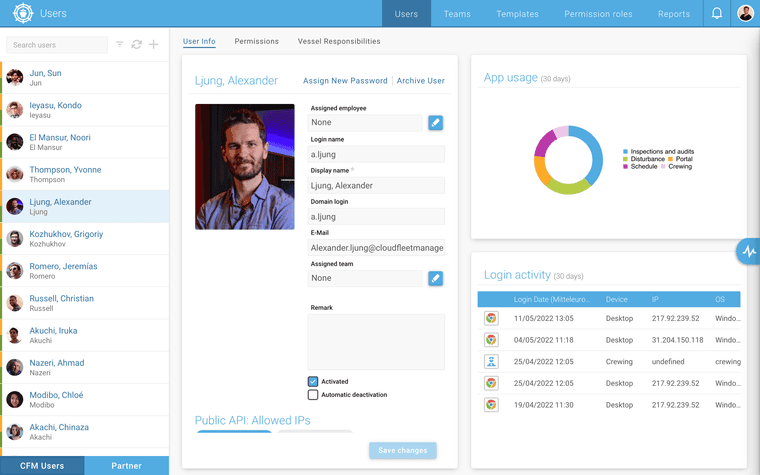
Task: Open the notifications bell icon
Action: tap(716, 13)
